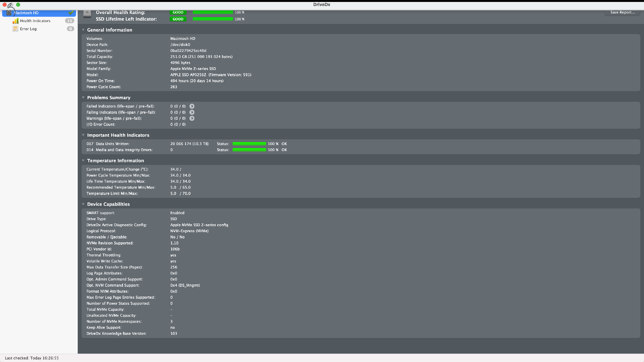Click the Macintosh HD drive icon in sidebar
644x362 pixels.
point(9,12)
